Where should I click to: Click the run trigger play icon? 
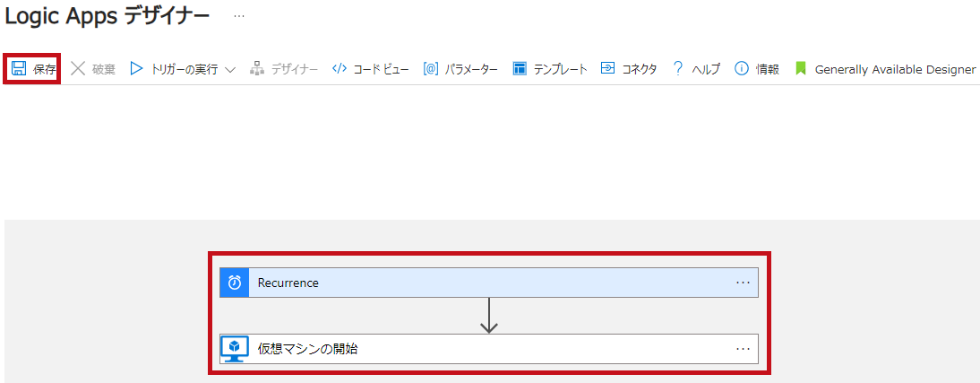136,69
